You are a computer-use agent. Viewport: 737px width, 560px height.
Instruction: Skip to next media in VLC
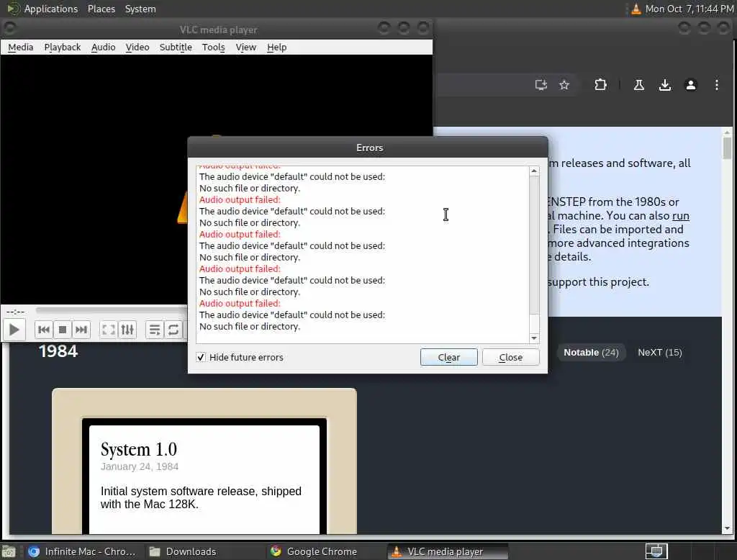(x=81, y=330)
